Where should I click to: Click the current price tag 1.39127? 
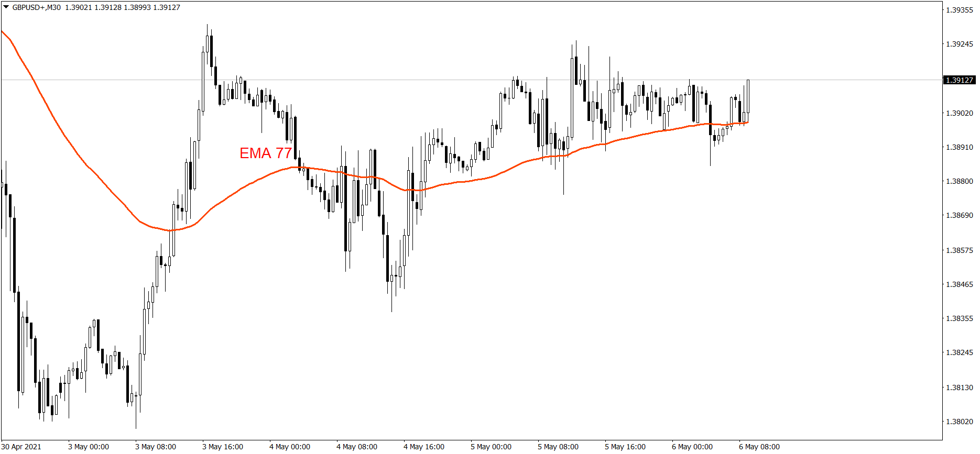(960, 80)
